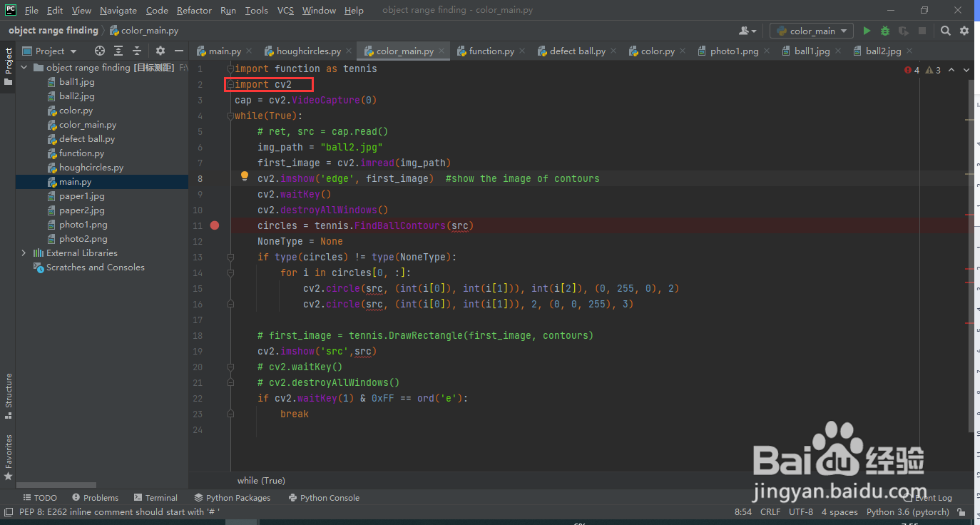Image resolution: width=980 pixels, height=525 pixels.
Task: Click the user account icon in toolbar
Action: click(x=747, y=31)
